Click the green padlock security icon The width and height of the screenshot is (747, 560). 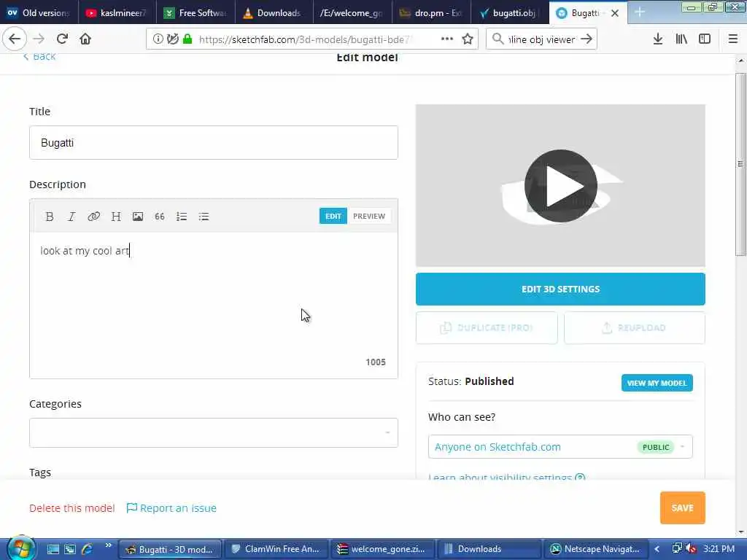[187, 39]
